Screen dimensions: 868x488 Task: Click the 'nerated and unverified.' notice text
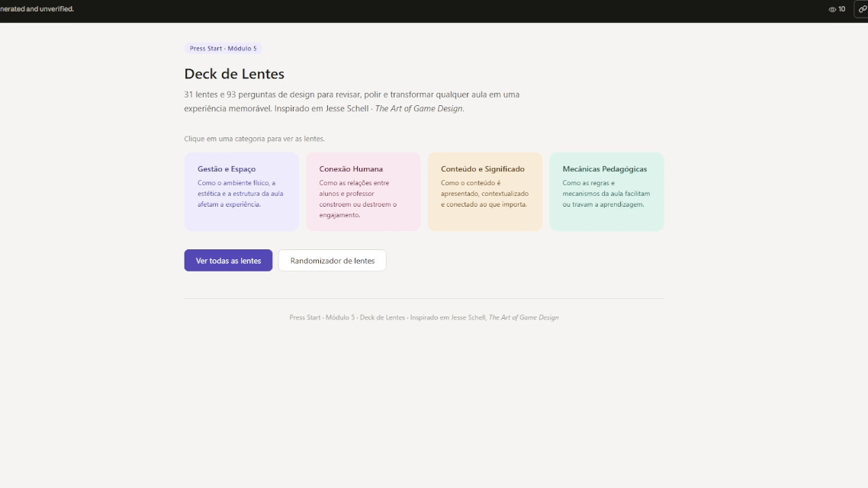click(x=37, y=9)
